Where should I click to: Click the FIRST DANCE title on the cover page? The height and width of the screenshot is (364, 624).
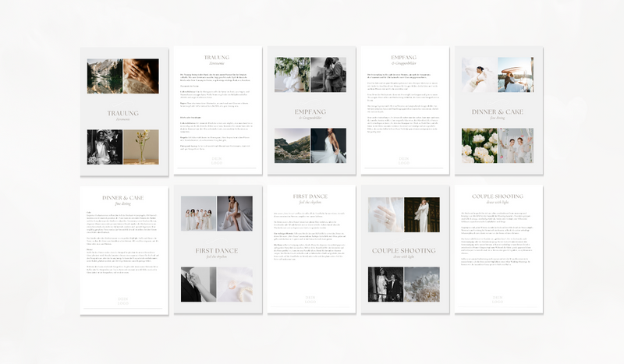click(x=217, y=250)
